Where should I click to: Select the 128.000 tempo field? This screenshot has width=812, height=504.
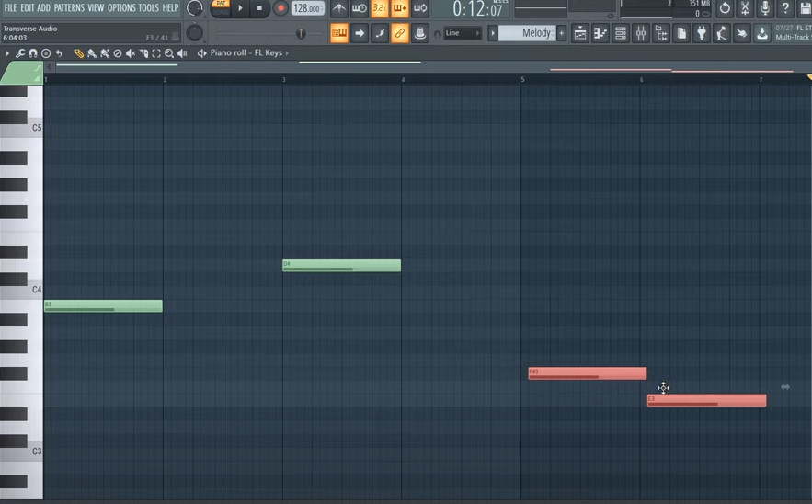point(308,8)
